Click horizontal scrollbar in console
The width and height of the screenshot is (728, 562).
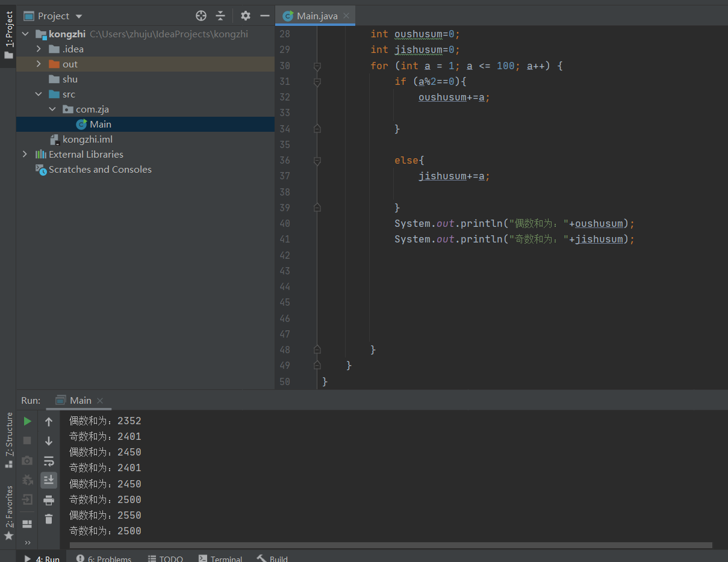click(390, 545)
